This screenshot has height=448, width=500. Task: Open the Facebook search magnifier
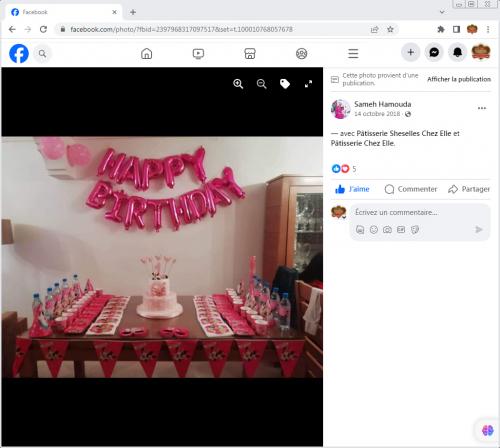(x=42, y=53)
